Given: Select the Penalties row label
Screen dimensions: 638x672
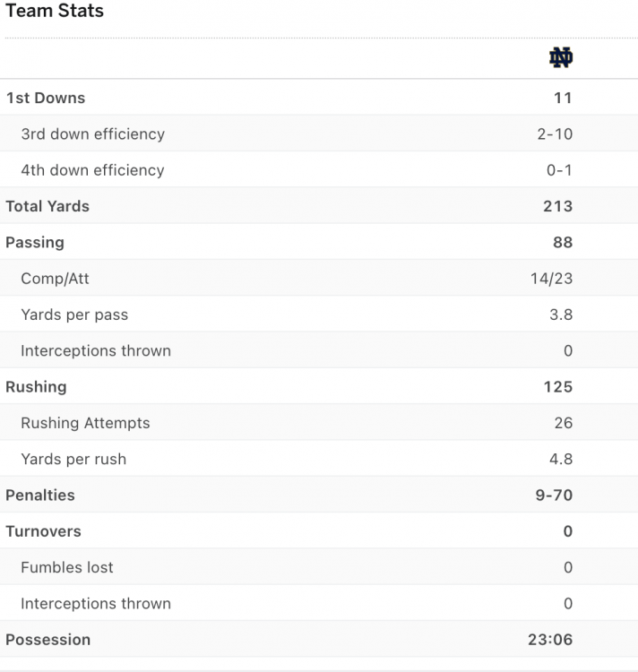Looking at the screenshot, I should (x=40, y=495).
